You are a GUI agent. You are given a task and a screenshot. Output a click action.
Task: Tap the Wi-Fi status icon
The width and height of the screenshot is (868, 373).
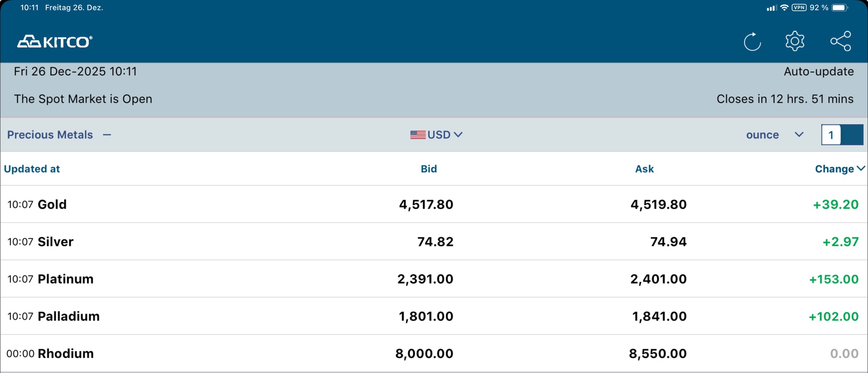(784, 8)
